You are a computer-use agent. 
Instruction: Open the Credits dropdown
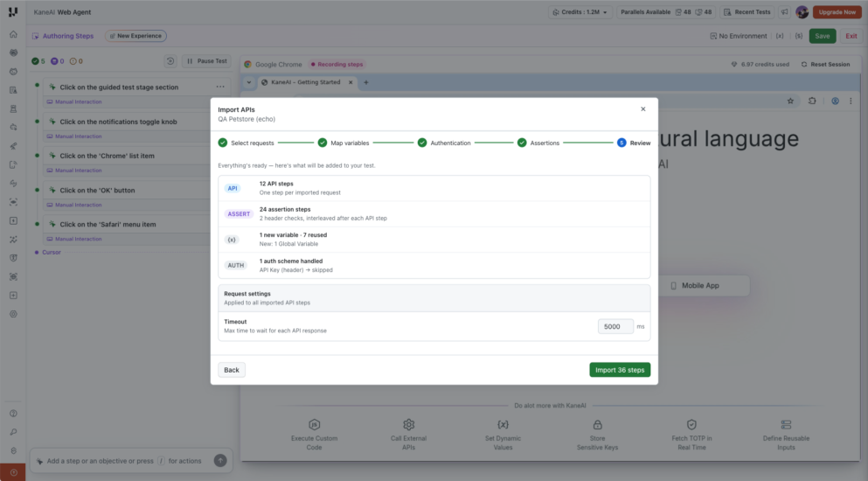coord(580,12)
